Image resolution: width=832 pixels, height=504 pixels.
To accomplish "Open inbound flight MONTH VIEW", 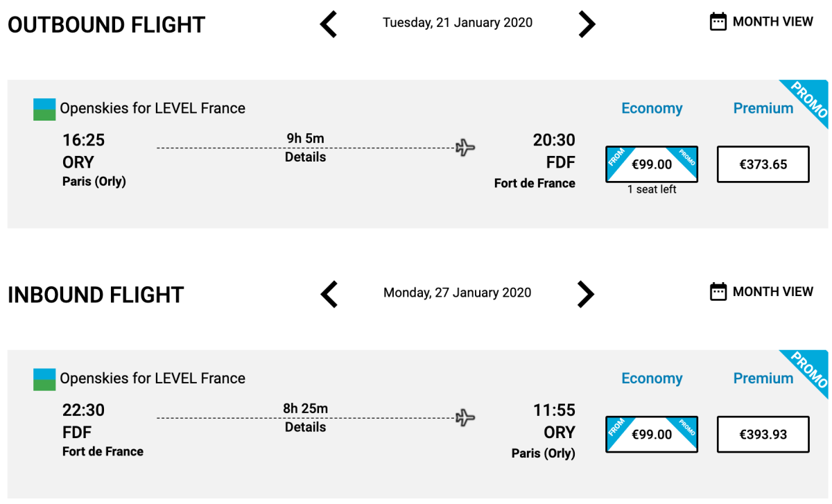I will pyautogui.click(x=772, y=292).
